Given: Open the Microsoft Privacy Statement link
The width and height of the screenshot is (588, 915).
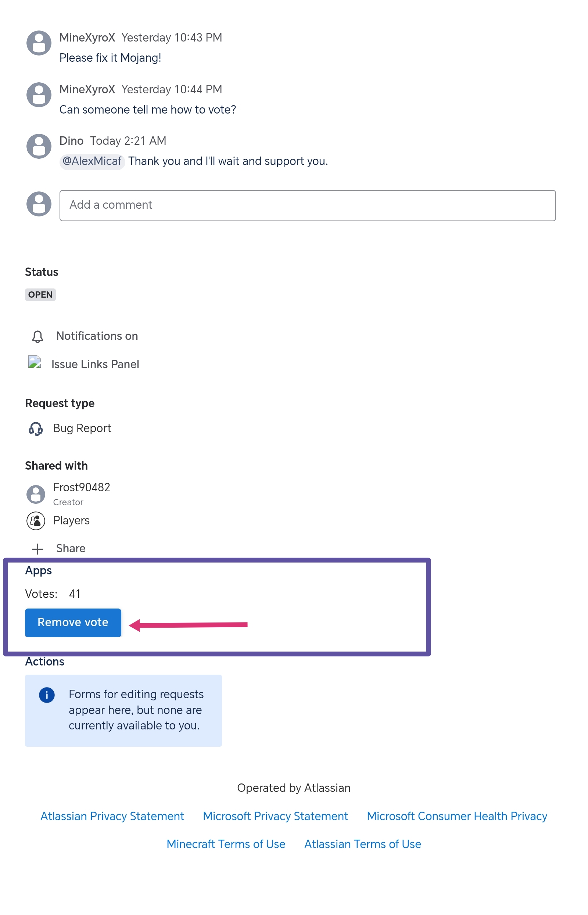Looking at the screenshot, I should [x=275, y=816].
